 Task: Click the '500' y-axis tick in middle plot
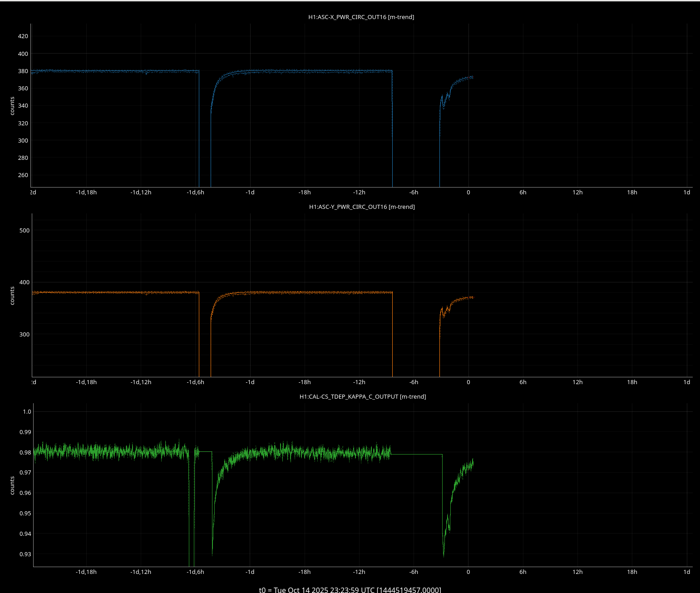coord(24,231)
